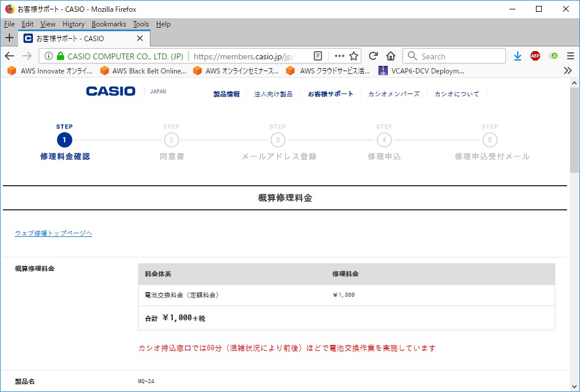
Task: Open the Bookmarks menu
Action: click(x=109, y=24)
